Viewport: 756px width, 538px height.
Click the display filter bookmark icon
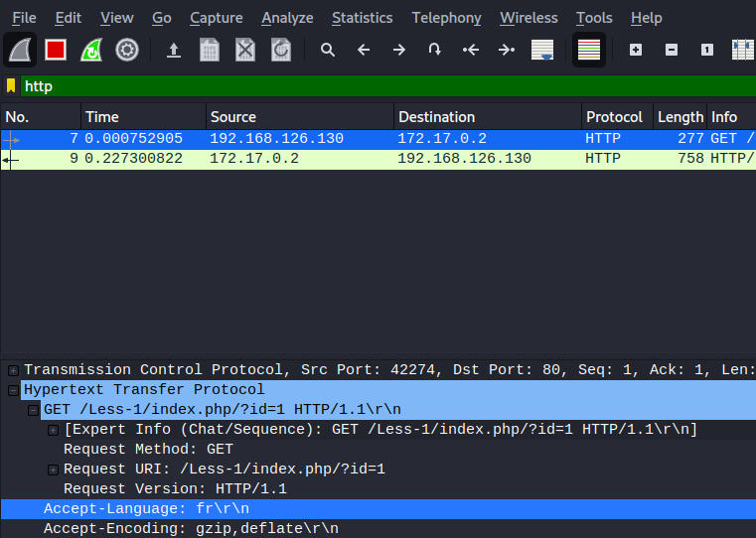click(x=11, y=86)
